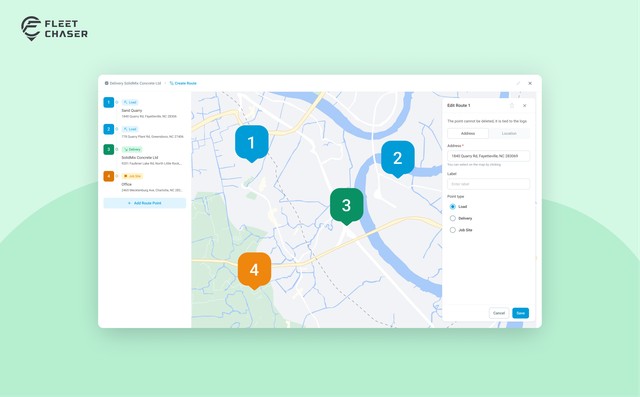Select the Delivery point type radio
Image resolution: width=640 pixels, height=397 pixels.
click(x=453, y=218)
